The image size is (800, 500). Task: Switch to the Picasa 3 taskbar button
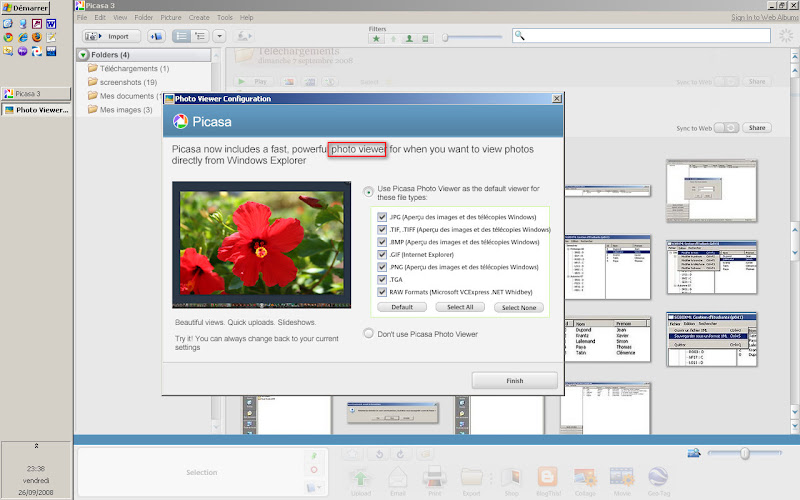[x=36, y=93]
